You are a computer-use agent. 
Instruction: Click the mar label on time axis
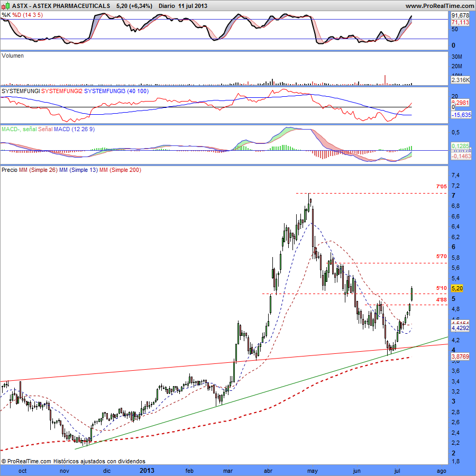click(x=228, y=471)
